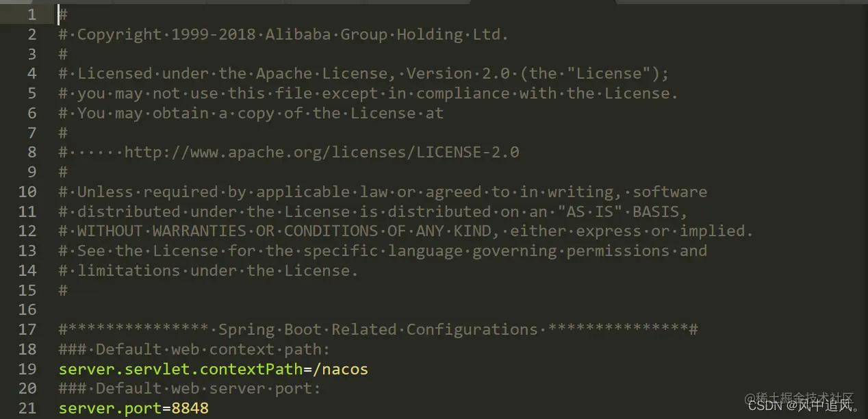Click line number 16 in the gutter

click(x=28, y=309)
